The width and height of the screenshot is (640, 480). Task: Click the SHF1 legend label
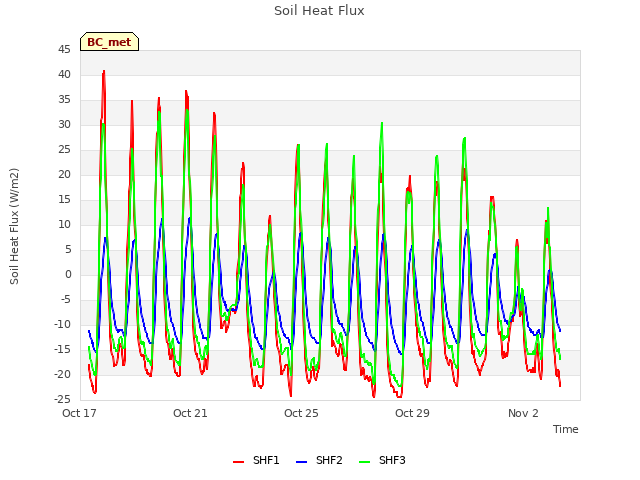(x=266, y=460)
